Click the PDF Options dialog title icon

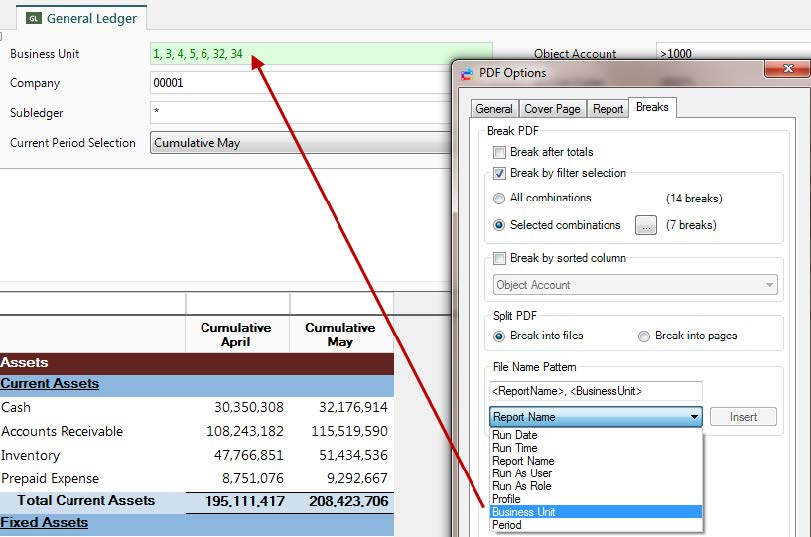point(465,73)
